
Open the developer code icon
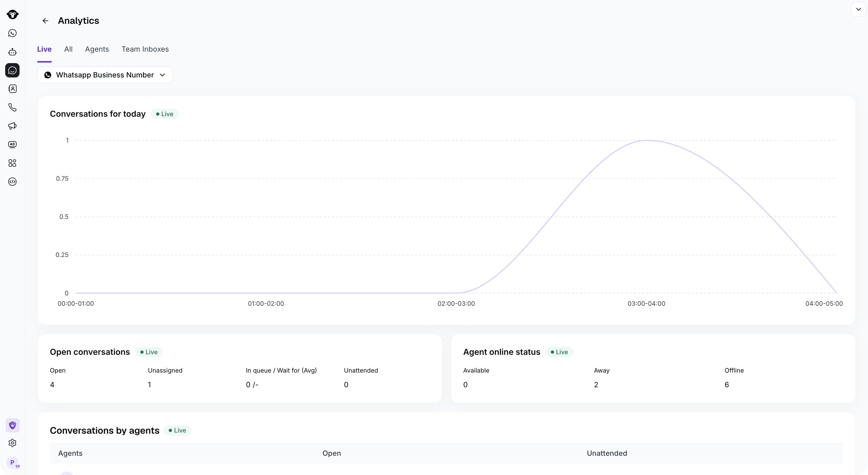coord(12,182)
